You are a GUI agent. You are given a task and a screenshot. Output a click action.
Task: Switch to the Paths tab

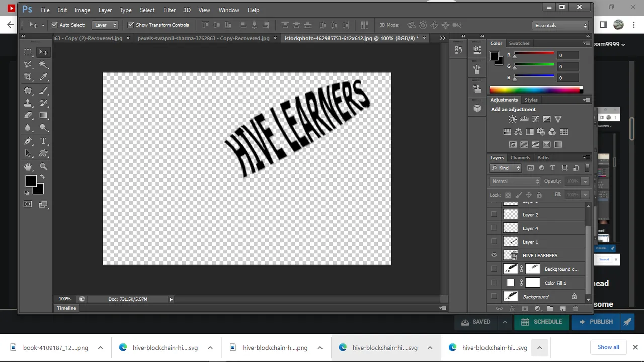click(x=543, y=157)
